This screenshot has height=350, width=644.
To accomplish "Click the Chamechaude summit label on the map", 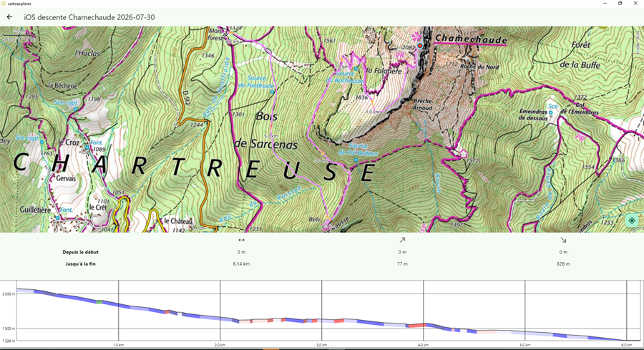I will click(471, 39).
